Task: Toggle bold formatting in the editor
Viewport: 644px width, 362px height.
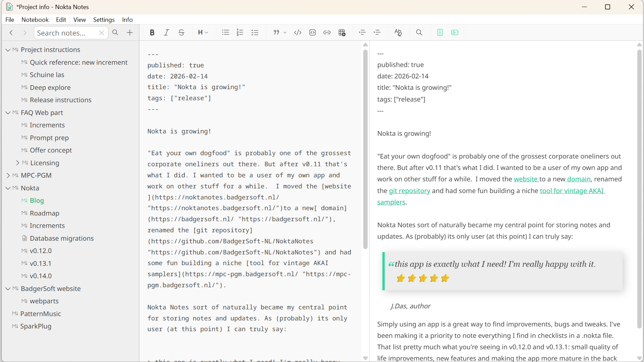Action: 152,32
